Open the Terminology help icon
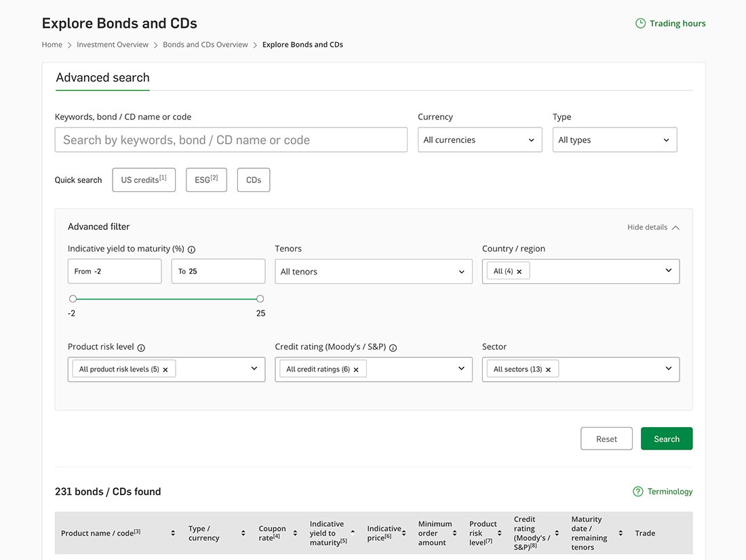This screenshot has width=746, height=560. pyautogui.click(x=637, y=492)
